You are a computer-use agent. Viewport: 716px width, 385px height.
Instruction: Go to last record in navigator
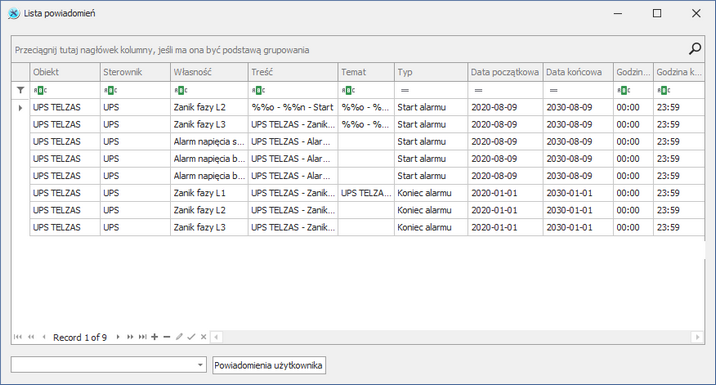pyautogui.click(x=143, y=337)
